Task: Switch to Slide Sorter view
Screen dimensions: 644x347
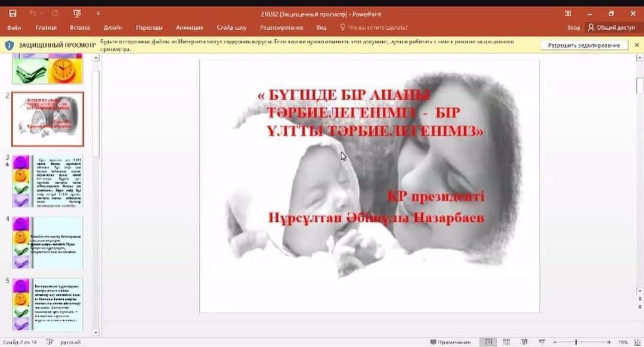Action: click(507, 341)
